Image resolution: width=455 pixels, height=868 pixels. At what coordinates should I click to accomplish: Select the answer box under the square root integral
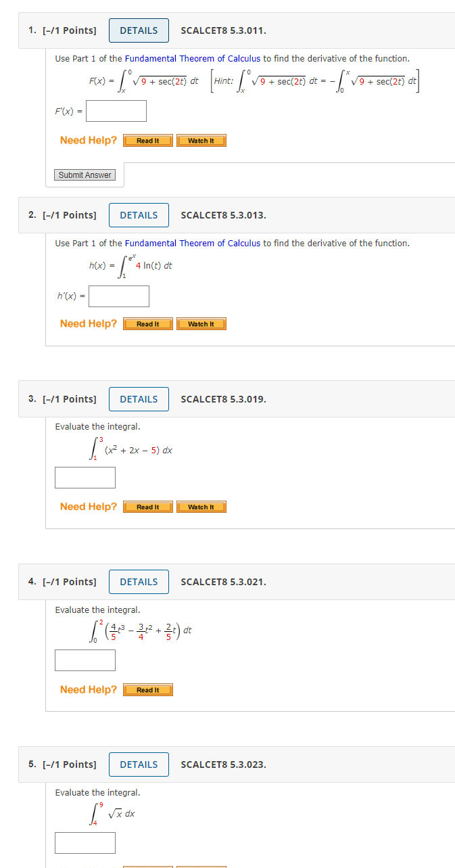click(85, 842)
